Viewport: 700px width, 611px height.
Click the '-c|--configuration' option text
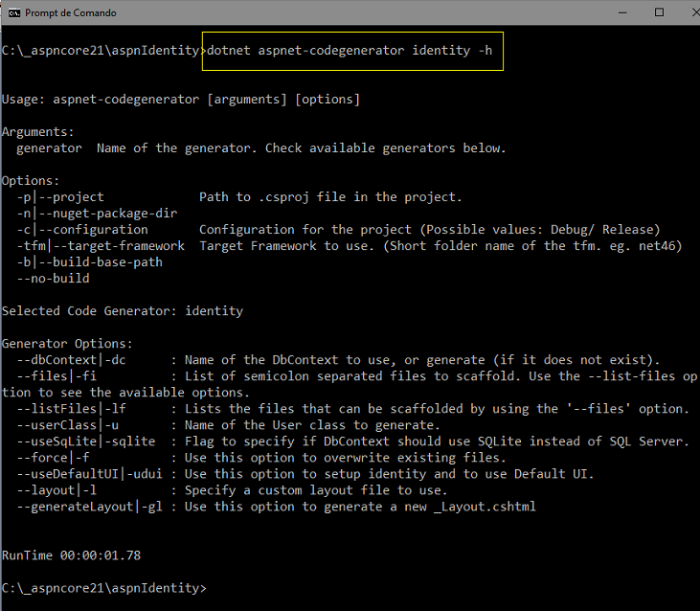(82, 230)
